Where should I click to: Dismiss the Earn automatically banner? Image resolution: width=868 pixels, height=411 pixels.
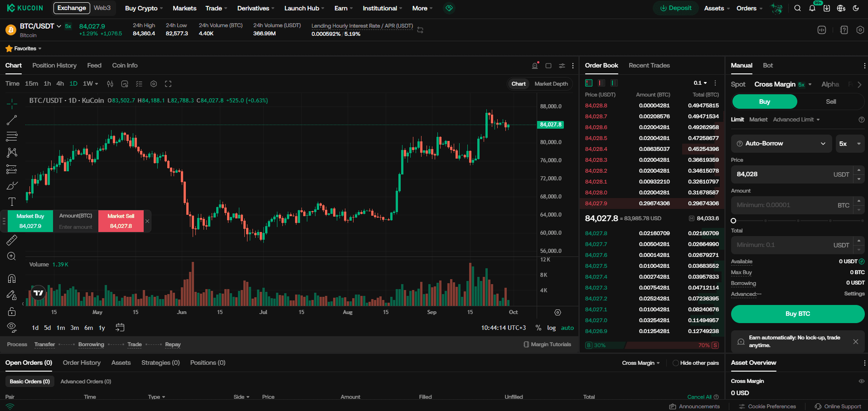[x=856, y=342]
